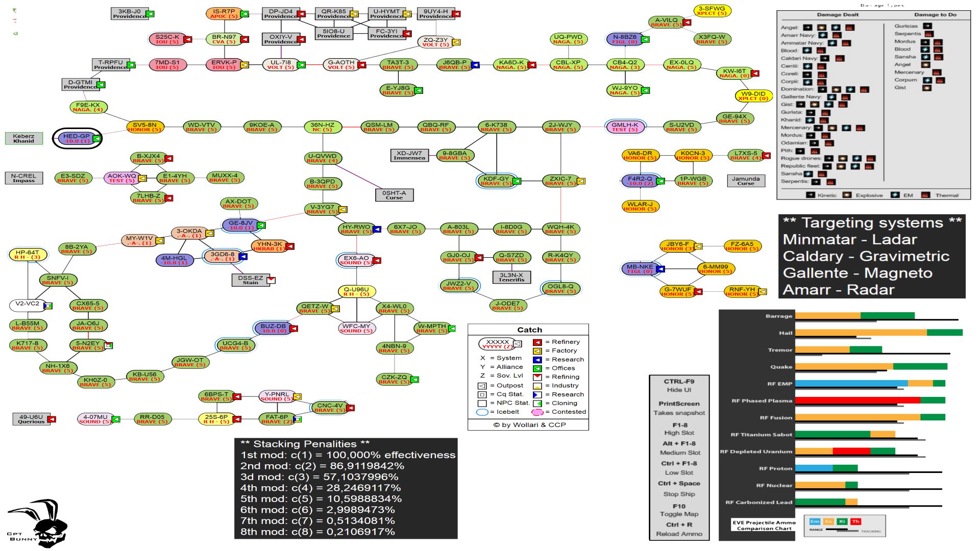Click the yellow Factory icon next to ZXIC-7
This screenshot has width=980, height=551.
click(581, 181)
